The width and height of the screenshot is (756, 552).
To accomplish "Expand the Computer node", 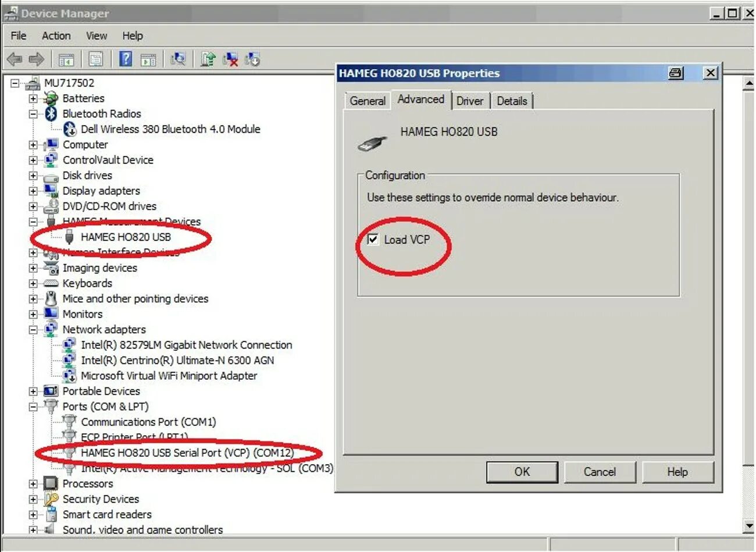I will pos(33,145).
